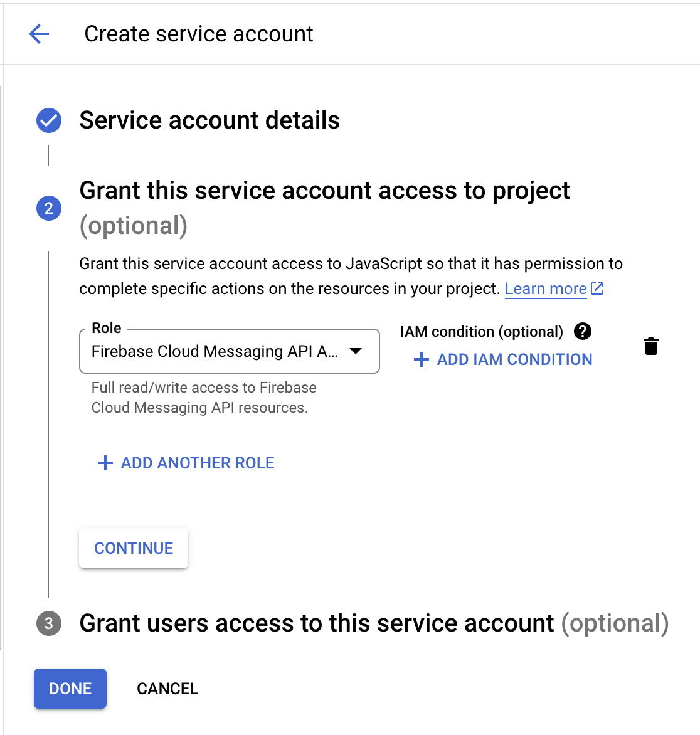Image resolution: width=700 pixels, height=735 pixels.
Task: Click the plus icon before ADD ANOTHER ROLE
Action: tap(104, 463)
